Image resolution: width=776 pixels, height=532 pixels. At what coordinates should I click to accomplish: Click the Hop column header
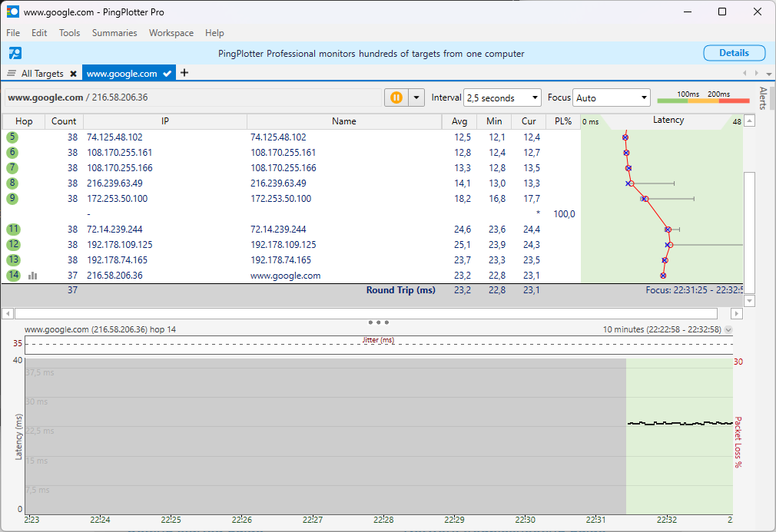[24, 121]
